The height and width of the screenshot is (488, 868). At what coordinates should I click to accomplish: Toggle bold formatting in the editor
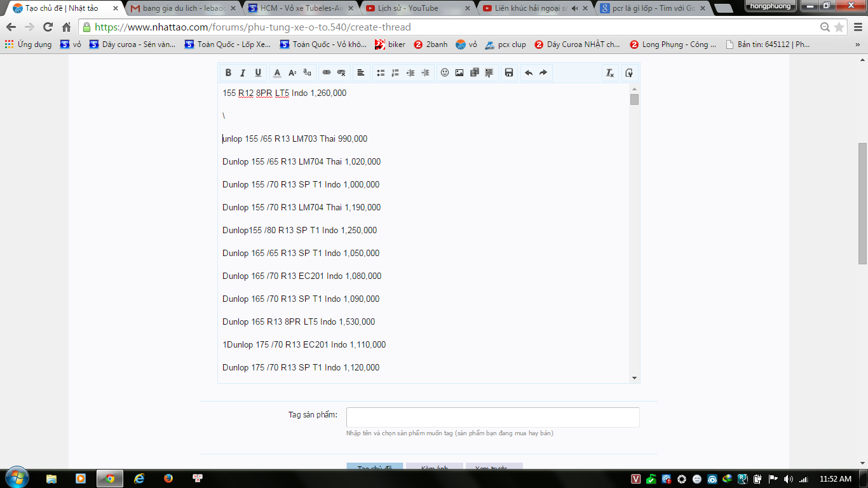coord(228,73)
